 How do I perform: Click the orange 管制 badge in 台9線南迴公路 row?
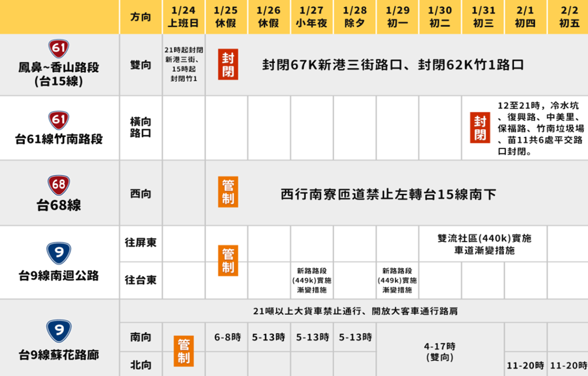pyautogui.click(x=228, y=260)
